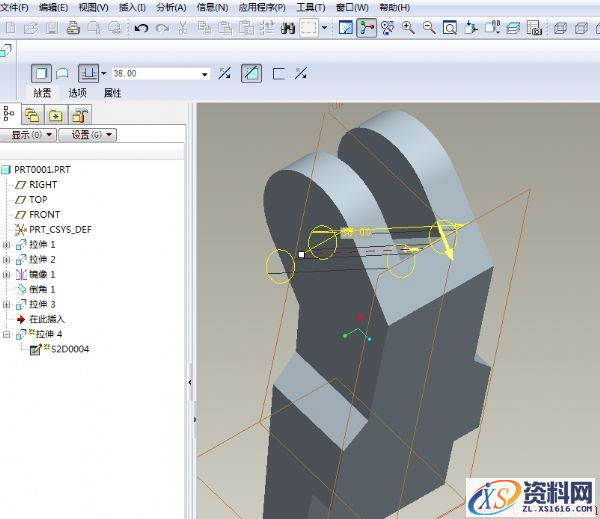
Task: Select the folder browser tab icon
Action: pos(33,114)
